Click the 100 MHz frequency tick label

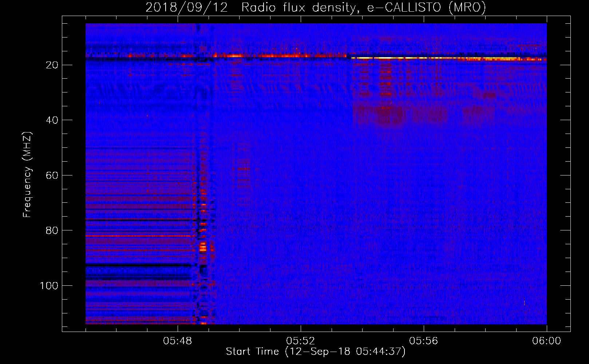pos(49,286)
